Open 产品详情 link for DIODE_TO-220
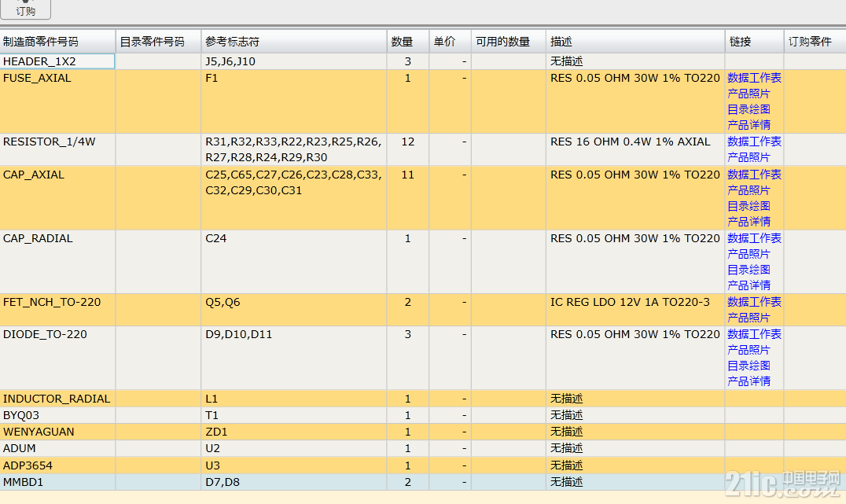Screen dimensions: 846x504 (x=749, y=381)
